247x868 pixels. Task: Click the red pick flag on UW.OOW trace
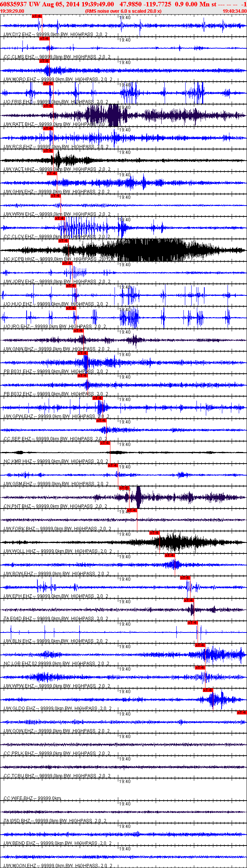tap(242, 713)
